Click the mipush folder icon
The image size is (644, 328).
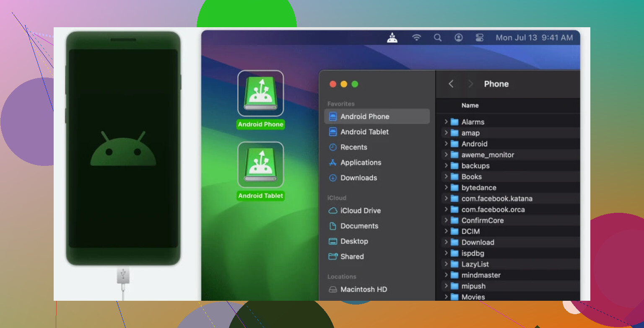tap(454, 286)
